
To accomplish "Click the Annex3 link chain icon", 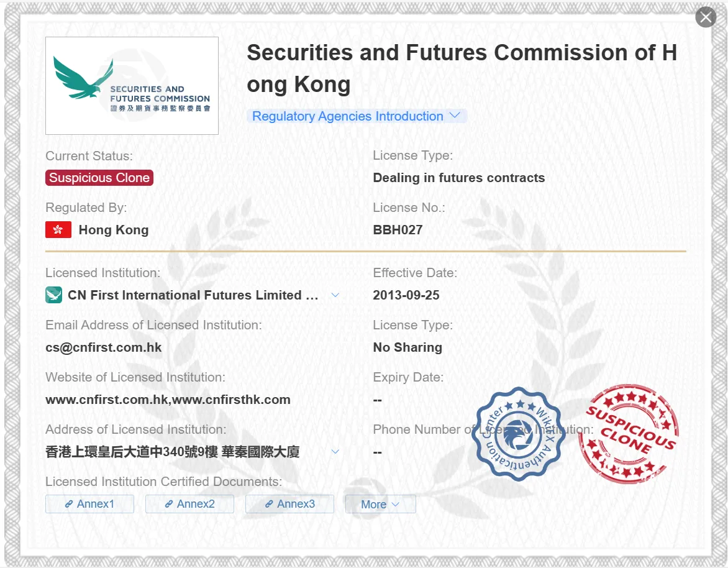I will pos(269,504).
